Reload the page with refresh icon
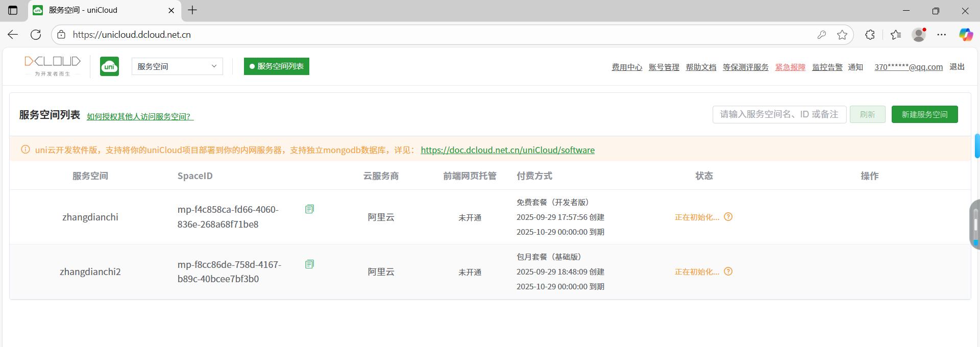980x347 pixels. [36, 35]
